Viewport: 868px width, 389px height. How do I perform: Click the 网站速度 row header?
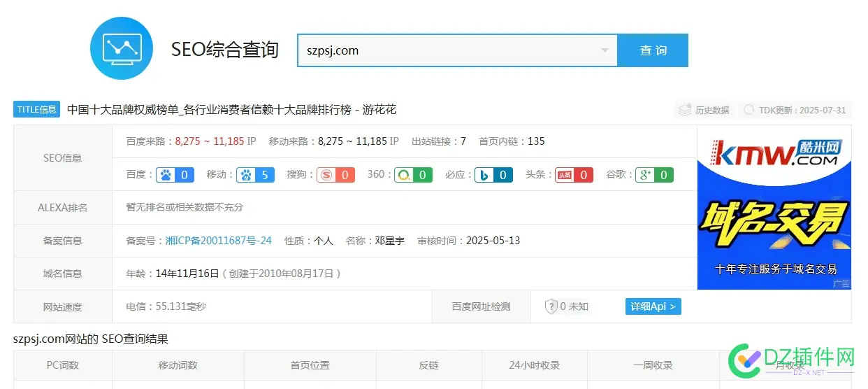(63, 306)
